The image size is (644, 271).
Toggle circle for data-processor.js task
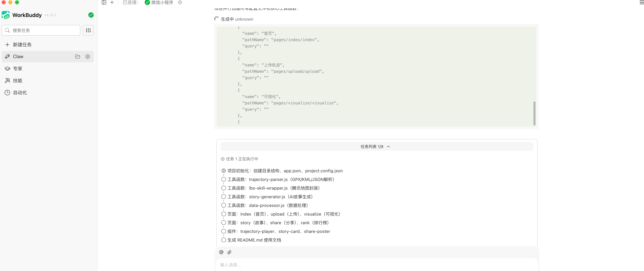pos(223,206)
